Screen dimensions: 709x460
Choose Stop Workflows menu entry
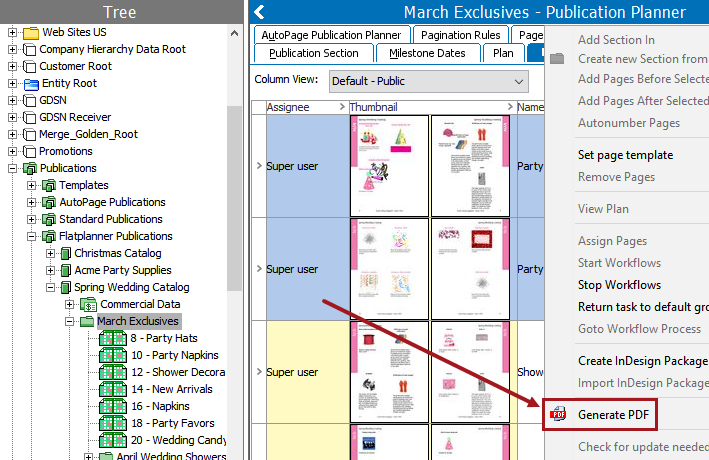619,285
